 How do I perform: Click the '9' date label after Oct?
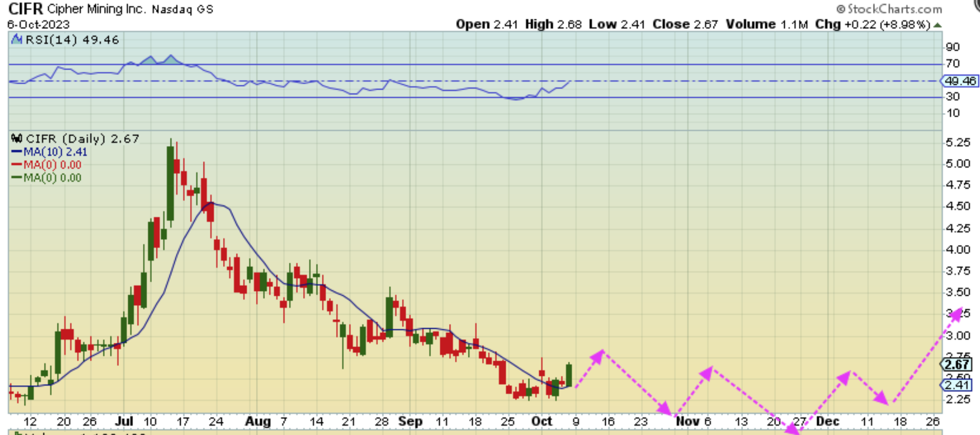575,422
